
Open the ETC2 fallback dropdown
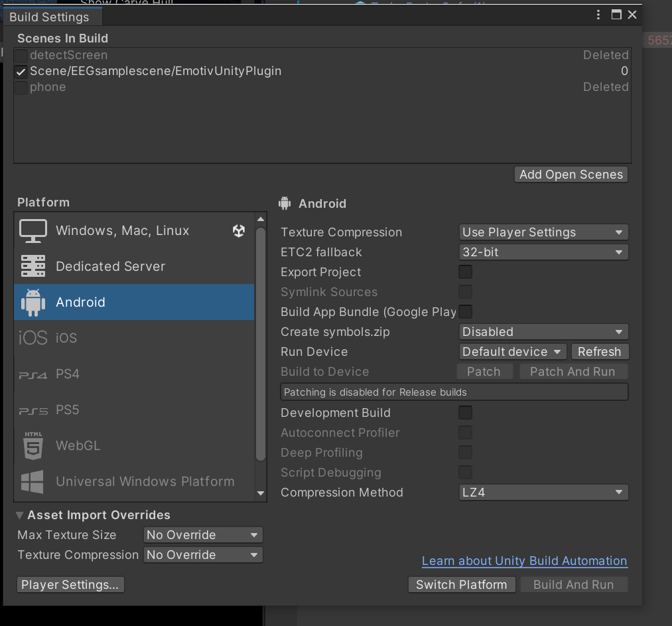tap(543, 252)
